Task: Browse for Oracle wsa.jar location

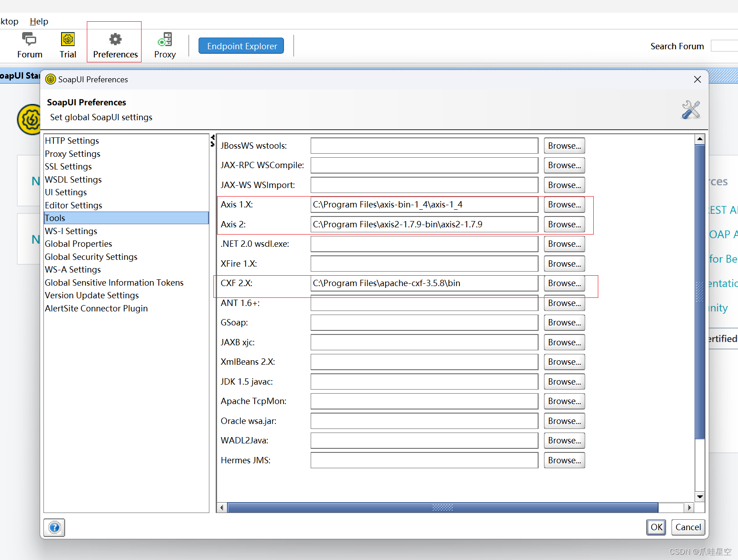Action: (564, 421)
